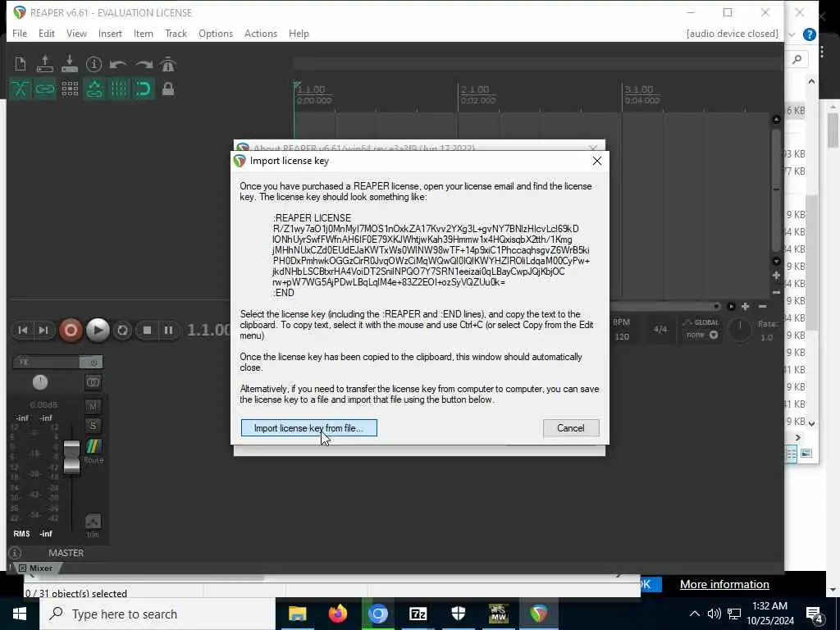
Task: Click the horizontal zoom out minus icon
Action: (762, 307)
